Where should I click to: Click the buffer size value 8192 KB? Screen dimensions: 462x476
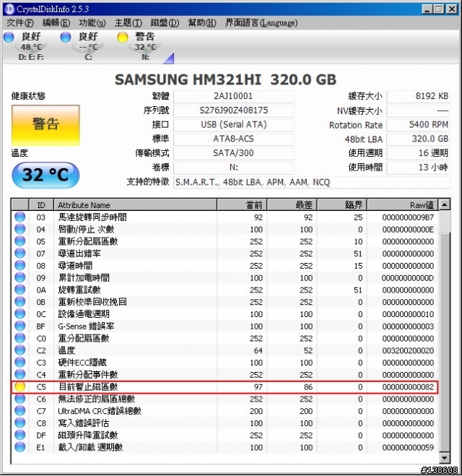pos(418,96)
